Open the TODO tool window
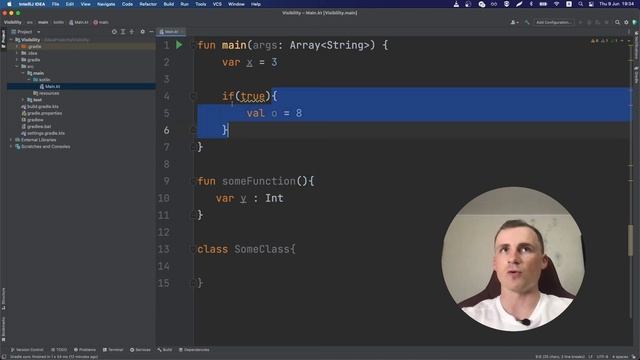Image resolution: width=640 pixels, height=360 pixels. tap(59, 350)
